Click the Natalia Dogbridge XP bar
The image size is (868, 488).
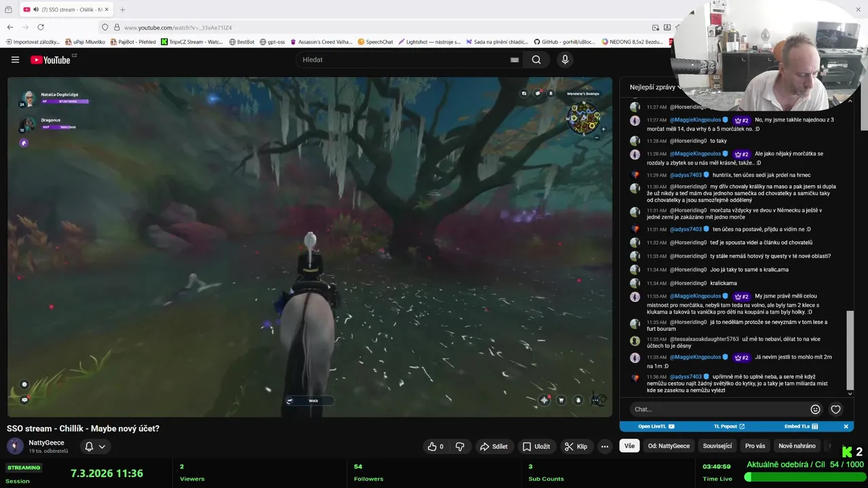pyautogui.click(x=64, y=102)
